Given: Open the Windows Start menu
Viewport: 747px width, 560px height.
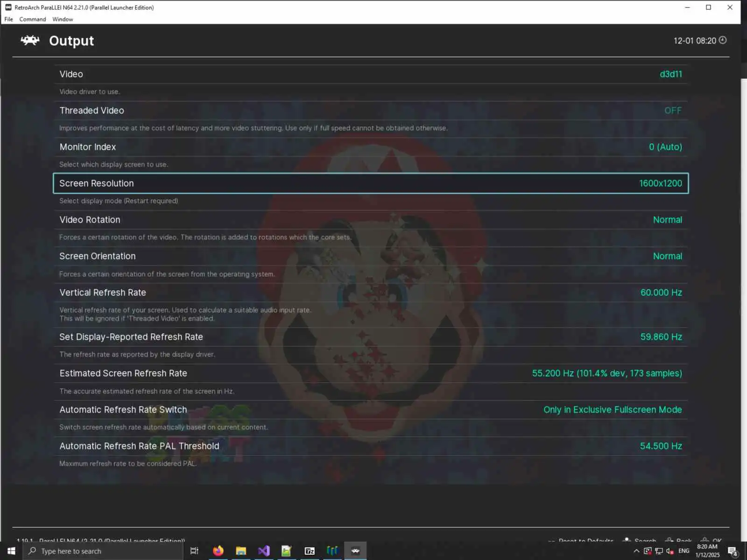Looking at the screenshot, I should point(11,551).
